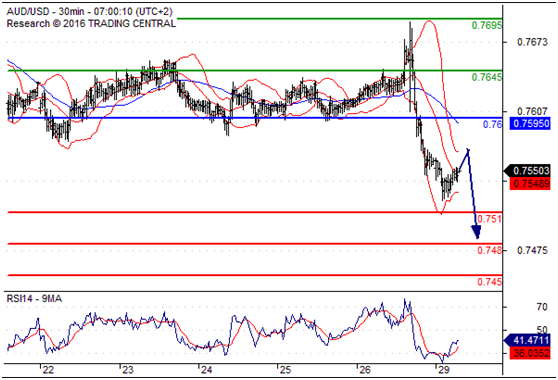This screenshot has height=380, width=558.
Task: Click the 0.7673 price axis value
Action: pyautogui.click(x=532, y=42)
